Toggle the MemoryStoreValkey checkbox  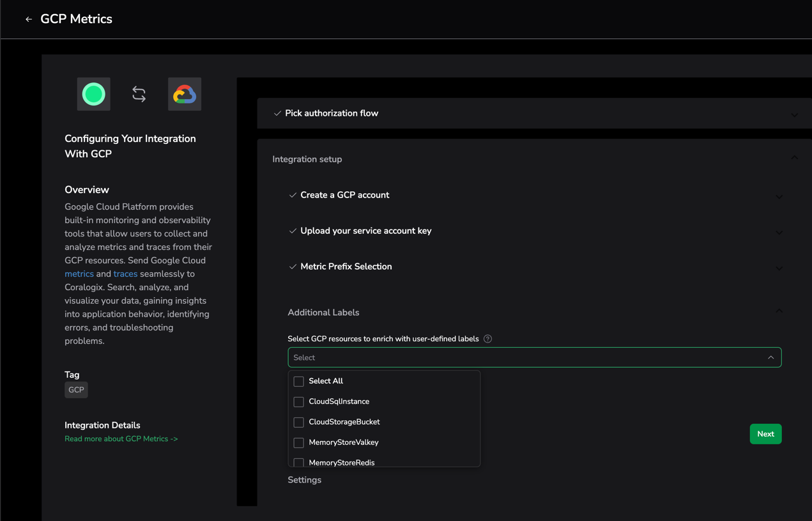pyautogui.click(x=298, y=442)
